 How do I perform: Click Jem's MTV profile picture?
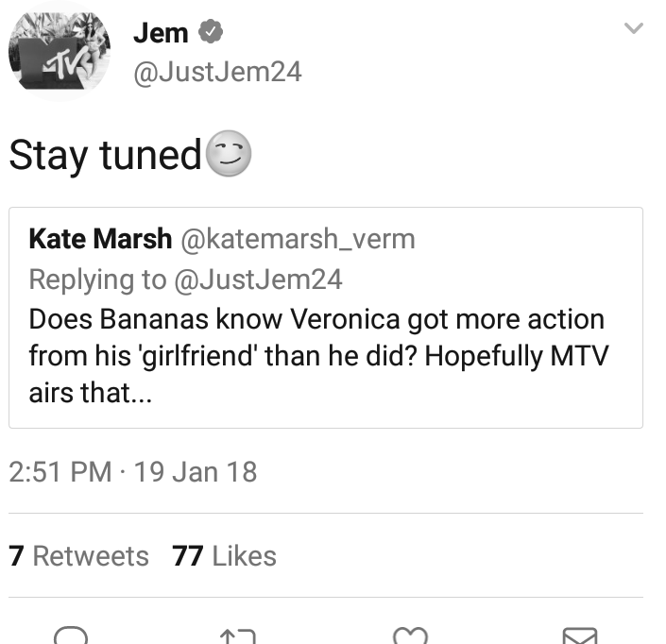pos(60,52)
